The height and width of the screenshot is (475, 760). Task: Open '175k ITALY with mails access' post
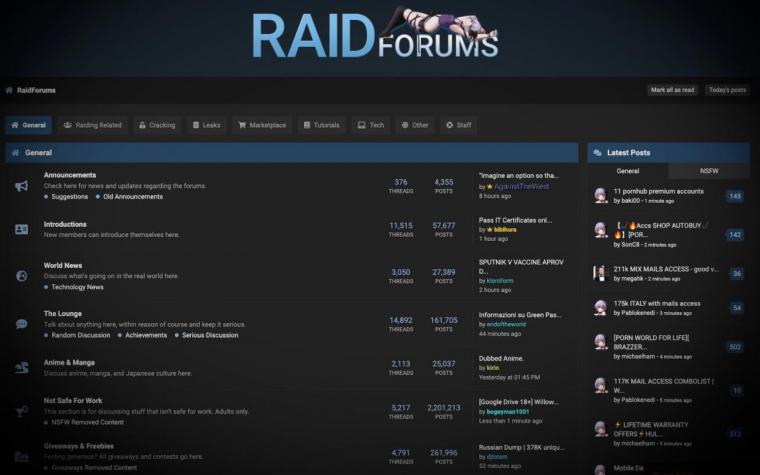pos(657,303)
